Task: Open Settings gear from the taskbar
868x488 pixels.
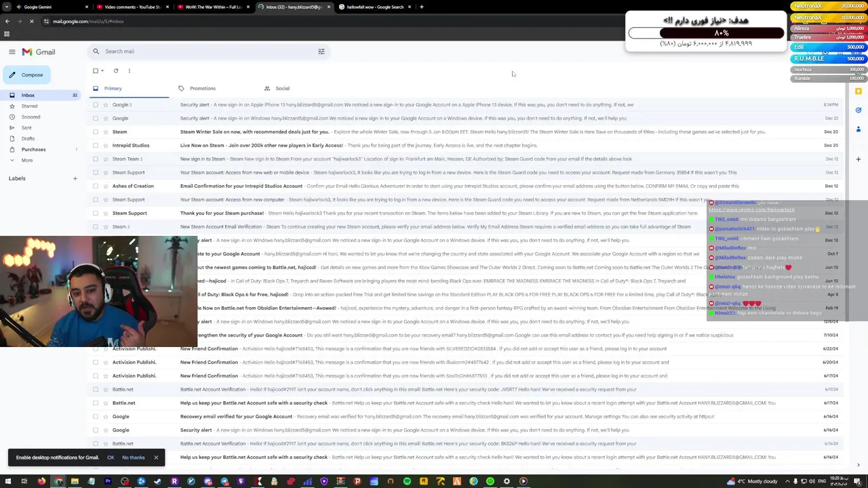Action: (507, 481)
